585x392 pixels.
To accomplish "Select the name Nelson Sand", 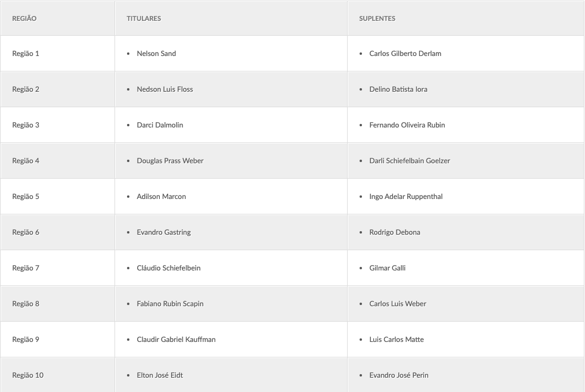I will pos(156,54).
